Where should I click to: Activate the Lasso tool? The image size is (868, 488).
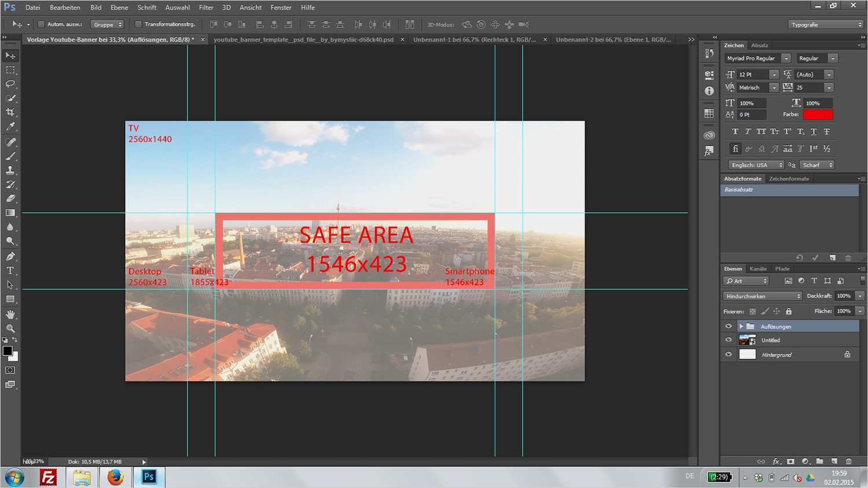(10, 84)
